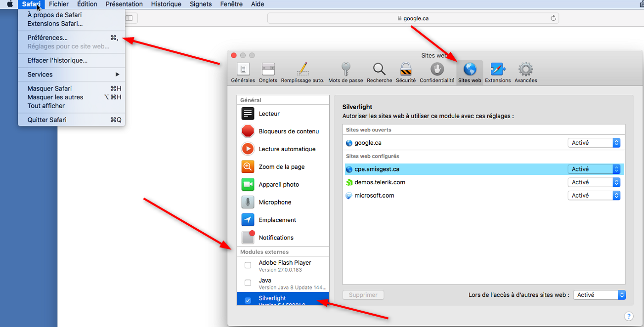This screenshot has height=327, width=644.
Task: Open the Signets menu
Action: [x=201, y=4]
